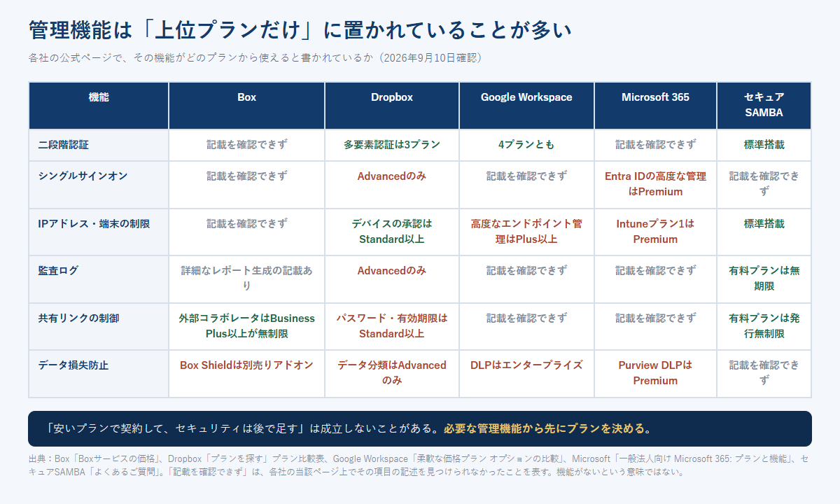Click 記載を確認できず in シングルサインオン セキュアSAMBA cell
Screen dimensions: 840x504
764,184
